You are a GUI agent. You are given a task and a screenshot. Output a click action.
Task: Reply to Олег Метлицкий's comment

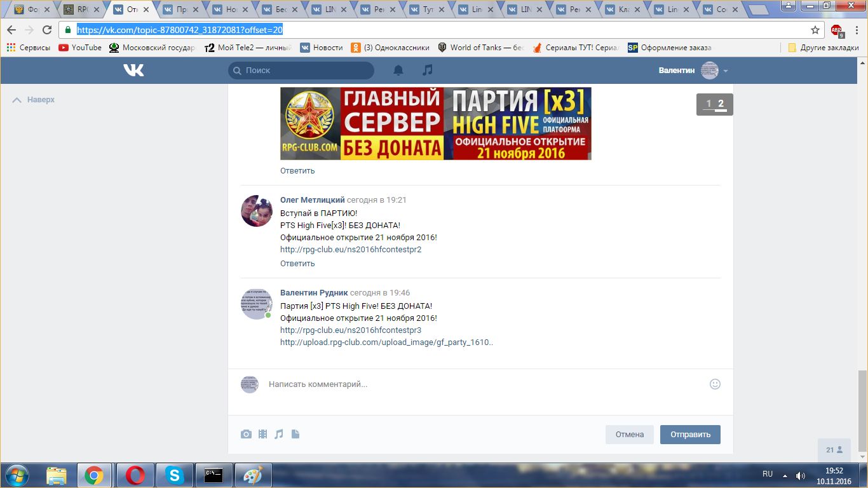(x=297, y=263)
